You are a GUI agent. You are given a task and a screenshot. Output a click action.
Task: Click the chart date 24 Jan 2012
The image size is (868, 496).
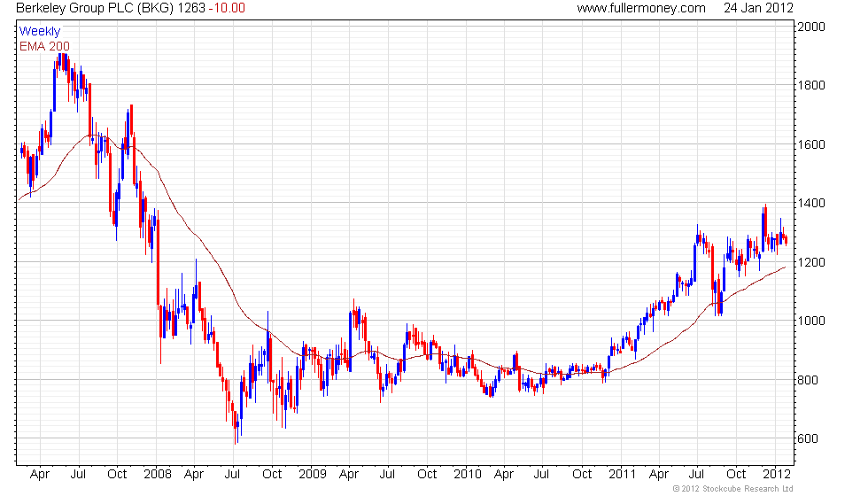(x=758, y=8)
